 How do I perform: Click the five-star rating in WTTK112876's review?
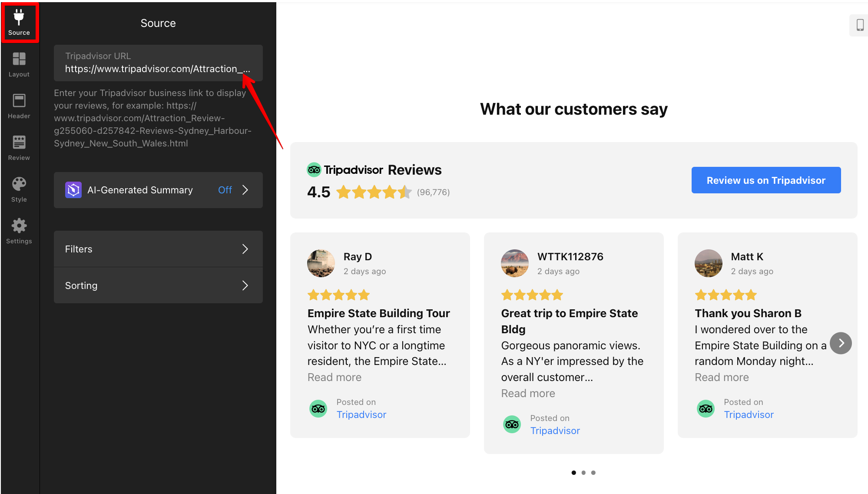click(x=532, y=295)
